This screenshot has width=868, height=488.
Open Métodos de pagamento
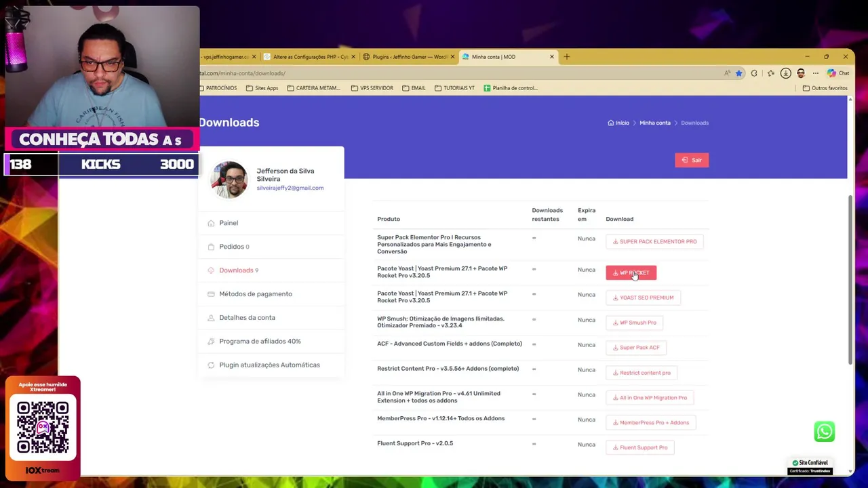point(256,294)
